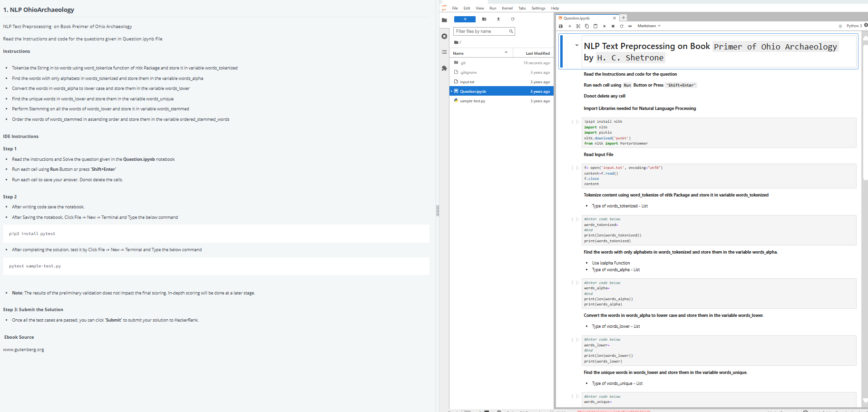The width and height of the screenshot is (868, 412).
Task: Click the Question.ipynb tab notebook icon
Action: [561, 18]
